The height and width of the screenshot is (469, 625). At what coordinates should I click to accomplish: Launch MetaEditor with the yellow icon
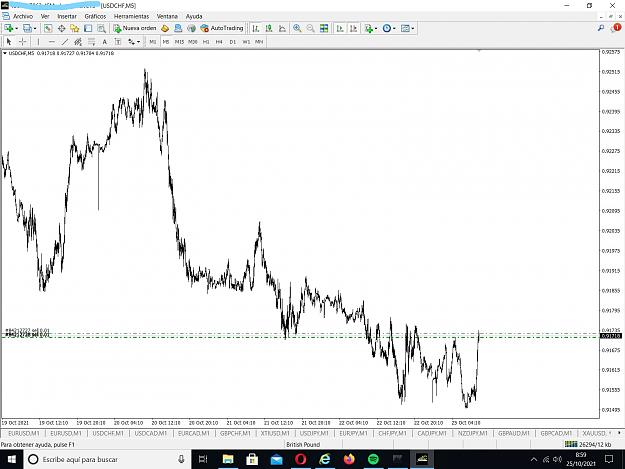(x=165, y=28)
